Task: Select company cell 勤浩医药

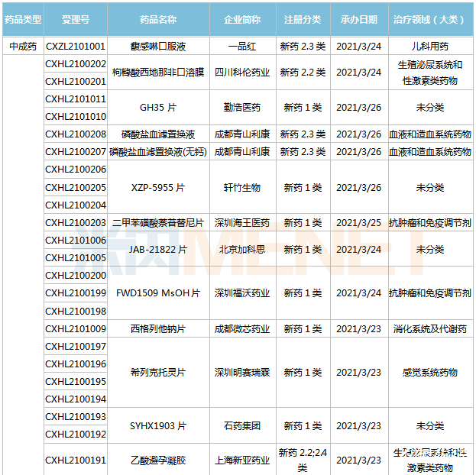Action: (242, 108)
